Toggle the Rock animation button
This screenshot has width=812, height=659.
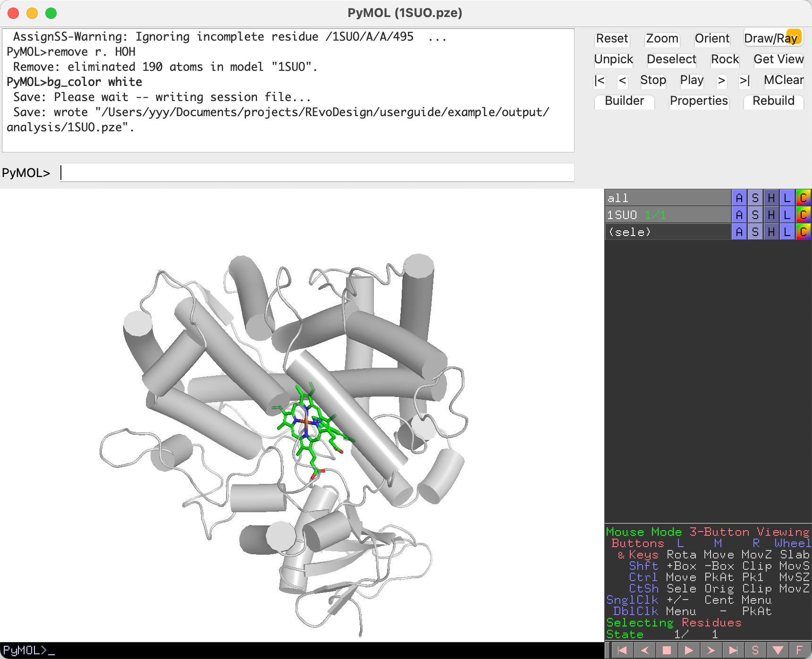pyautogui.click(x=725, y=59)
